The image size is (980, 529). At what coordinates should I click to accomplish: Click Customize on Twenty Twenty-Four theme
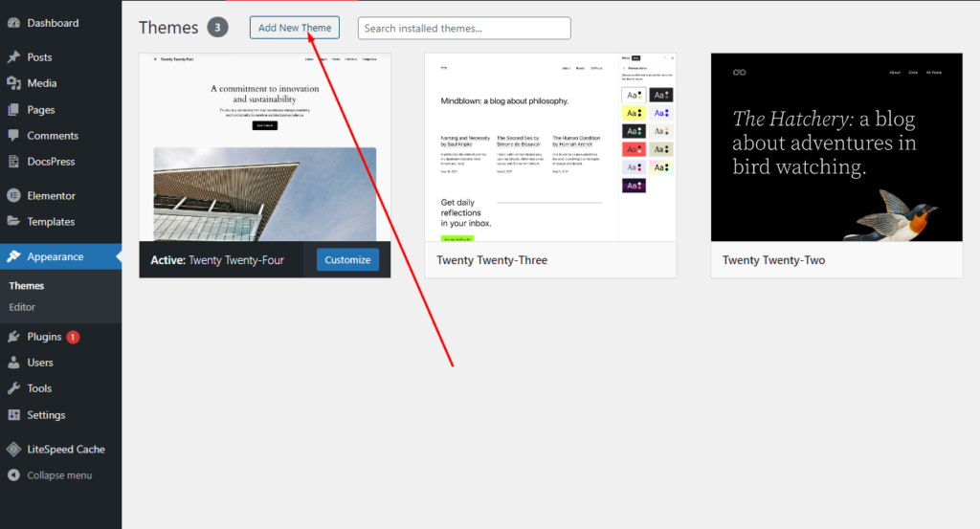[x=347, y=259]
